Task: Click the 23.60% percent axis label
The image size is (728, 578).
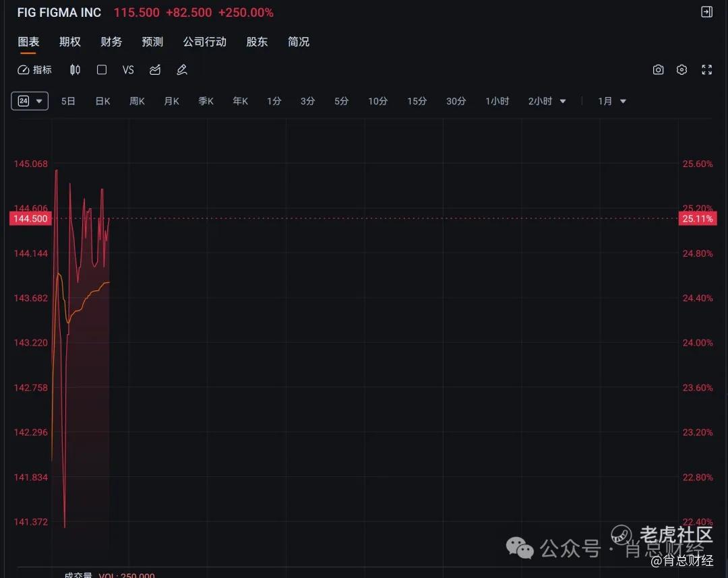Action: click(698, 387)
